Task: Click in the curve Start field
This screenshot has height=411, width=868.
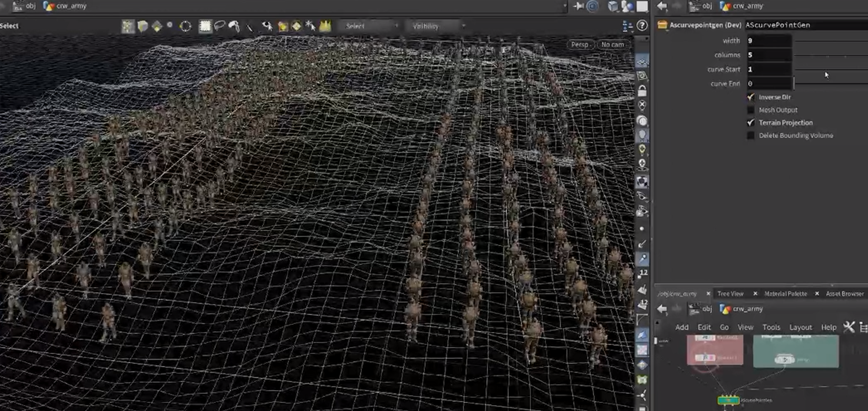Action: click(769, 69)
